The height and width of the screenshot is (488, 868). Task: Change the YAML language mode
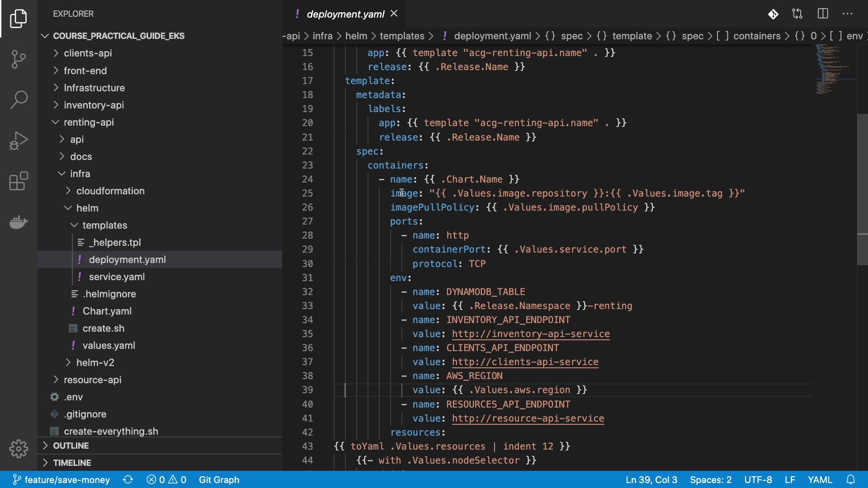(820, 480)
